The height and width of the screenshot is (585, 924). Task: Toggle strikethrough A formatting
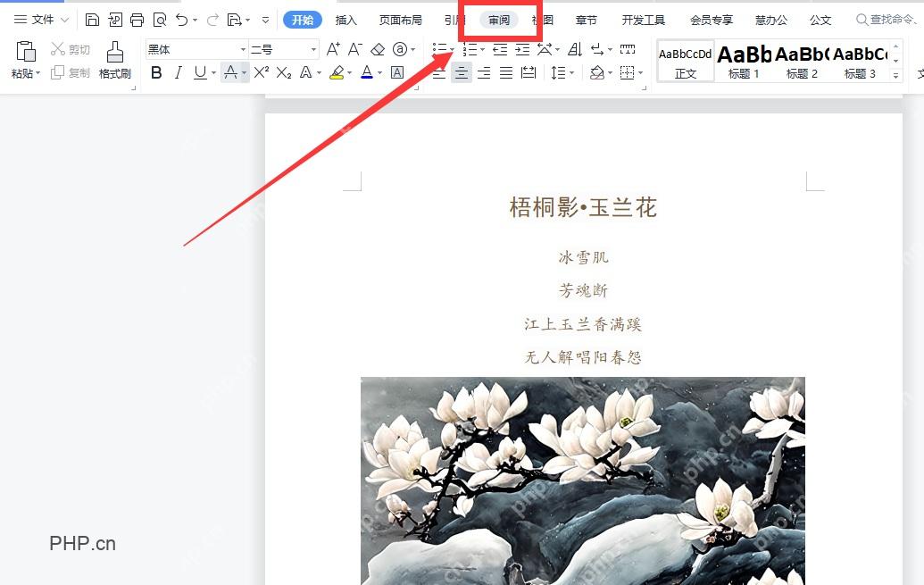(230, 72)
